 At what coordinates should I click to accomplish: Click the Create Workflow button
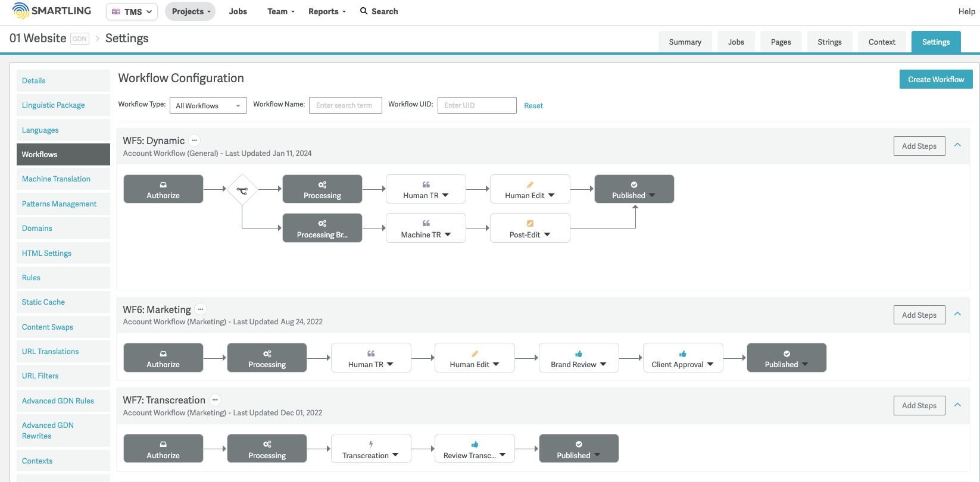(x=935, y=79)
